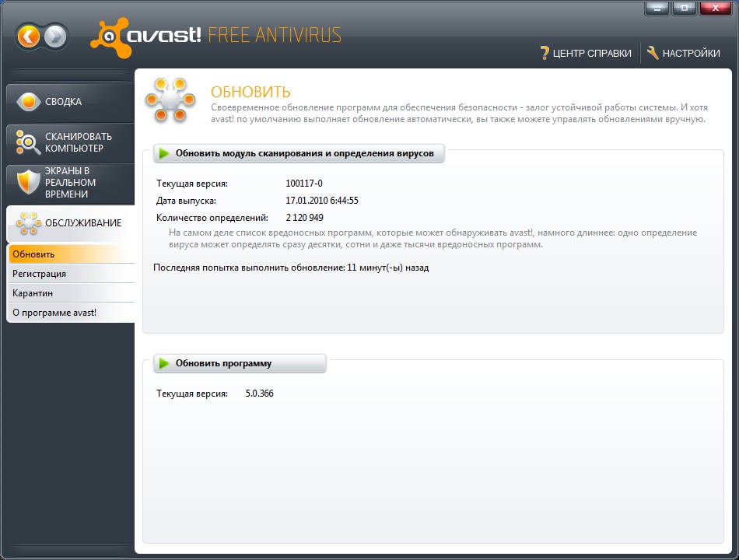Click the Количество определений label
Viewport: 739px width, 560px height.
pos(212,218)
